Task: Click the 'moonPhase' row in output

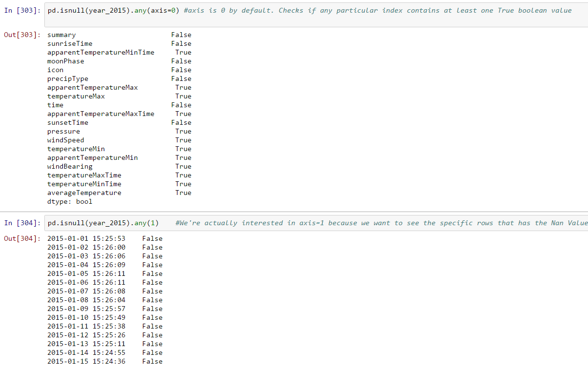Action: click(x=65, y=61)
